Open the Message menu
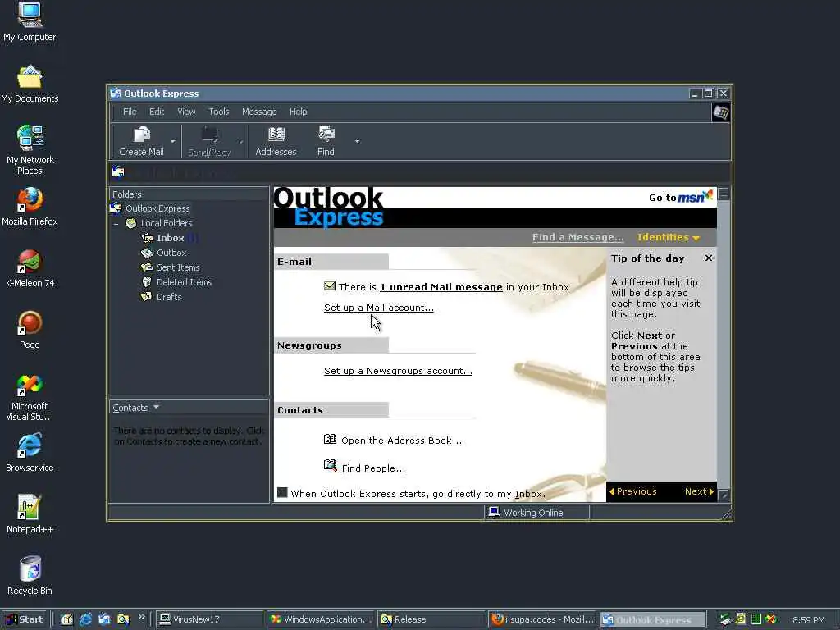Screen dimensions: 840x630 coord(259,112)
